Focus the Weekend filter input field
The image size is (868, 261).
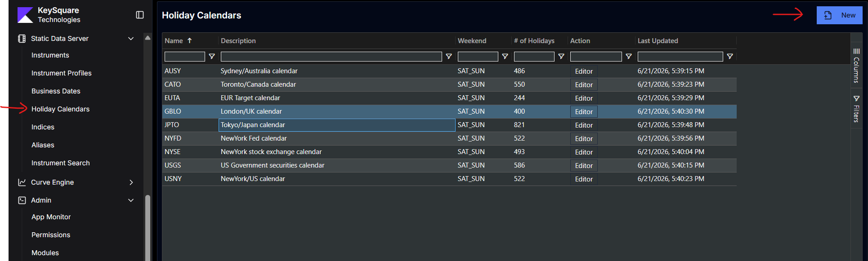[x=478, y=57]
